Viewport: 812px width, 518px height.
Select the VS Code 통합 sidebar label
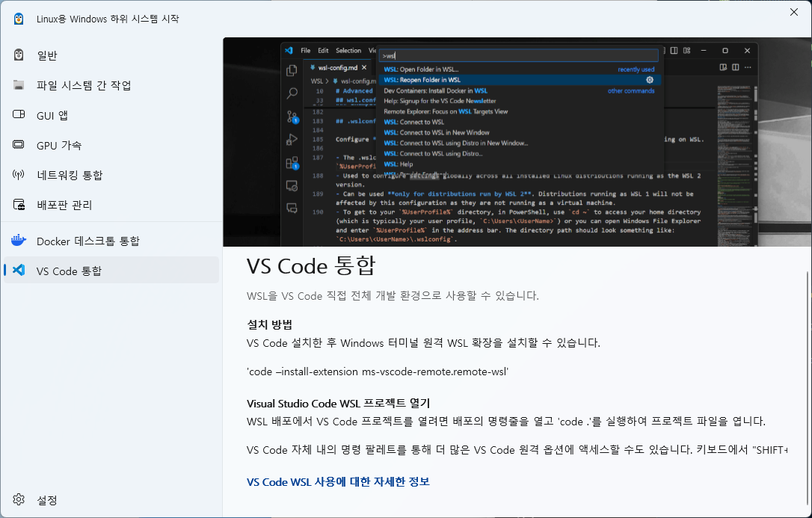(x=69, y=271)
